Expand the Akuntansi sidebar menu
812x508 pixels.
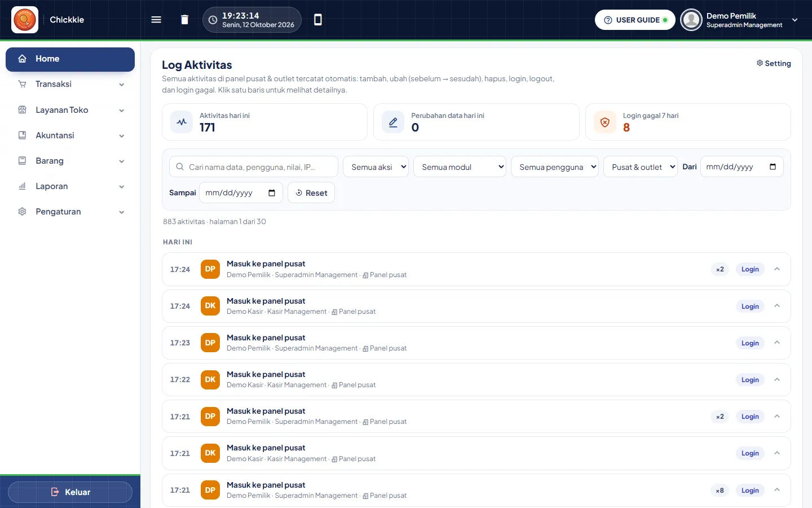tap(70, 135)
